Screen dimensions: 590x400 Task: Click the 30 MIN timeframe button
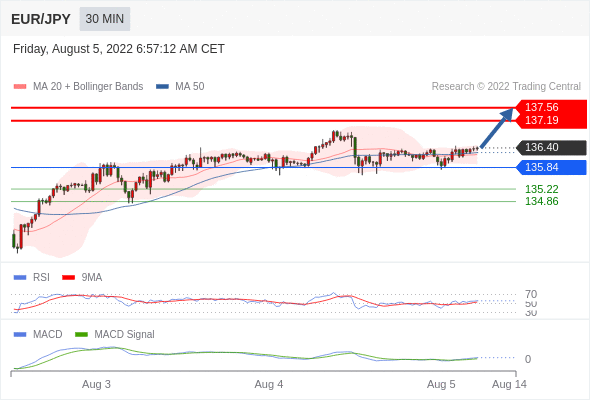click(105, 19)
